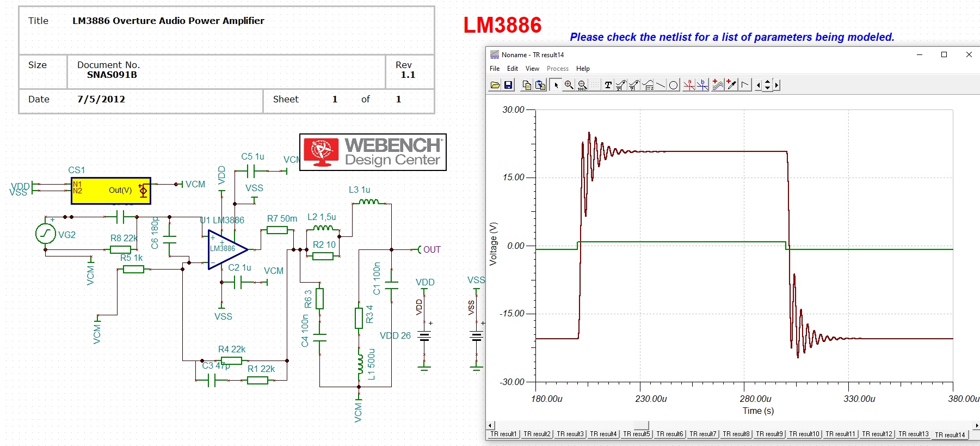Viewport: 980px width, 446px height.
Task: Click the 'L3 1u' inductor label
Action: pyautogui.click(x=359, y=190)
